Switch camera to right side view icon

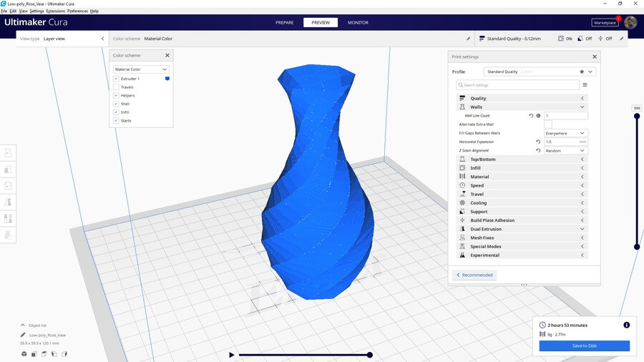(x=64, y=354)
